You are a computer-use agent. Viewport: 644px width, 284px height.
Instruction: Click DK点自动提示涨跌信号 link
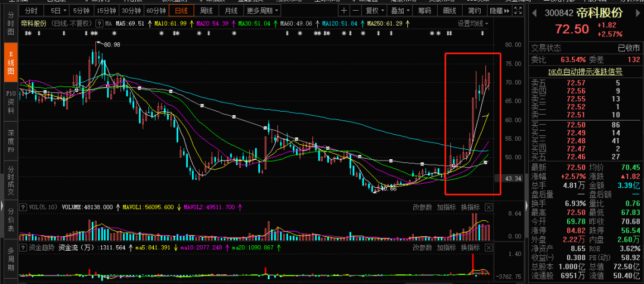tap(586, 72)
